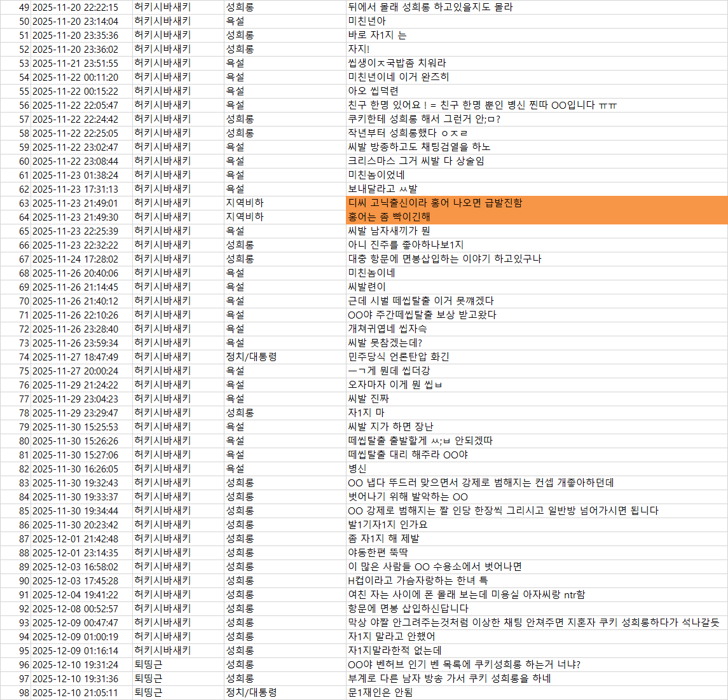728x700 pixels.
Task: Select the 성희롱 cell in row 78
Action: tap(284, 413)
